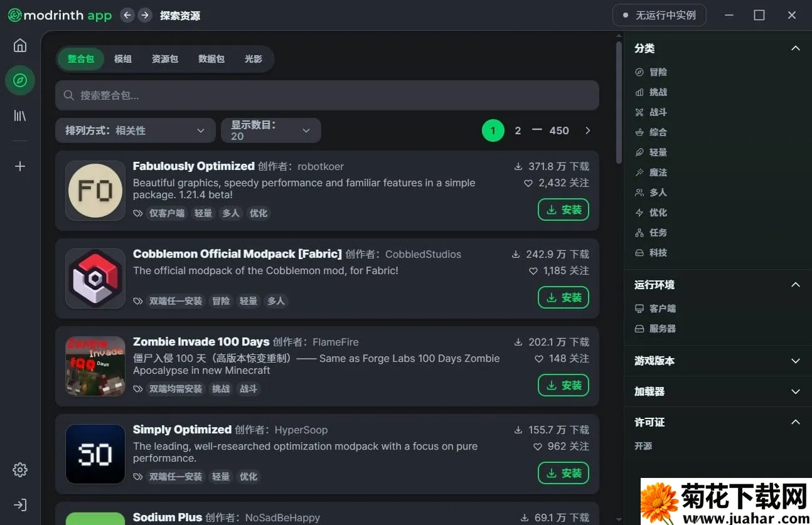Image resolution: width=812 pixels, height=525 pixels.
Task: Switch to the 光影 tab
Action: (x=254, y=59)
